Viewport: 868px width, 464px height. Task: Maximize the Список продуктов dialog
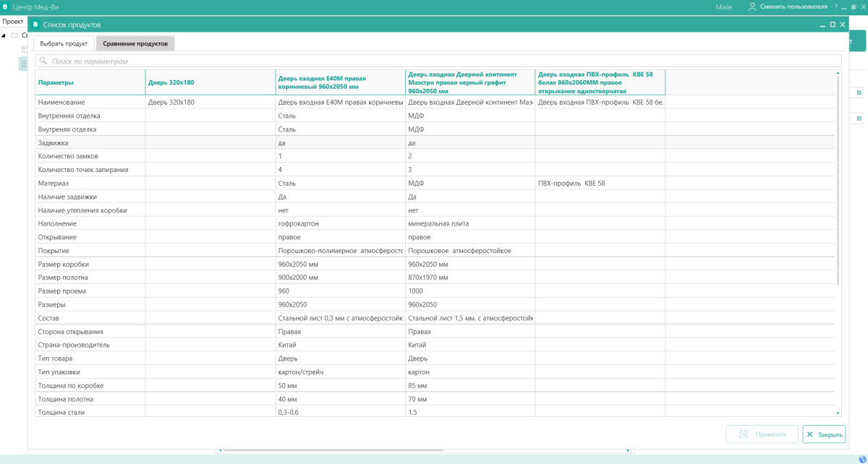[x=833, y=25]
